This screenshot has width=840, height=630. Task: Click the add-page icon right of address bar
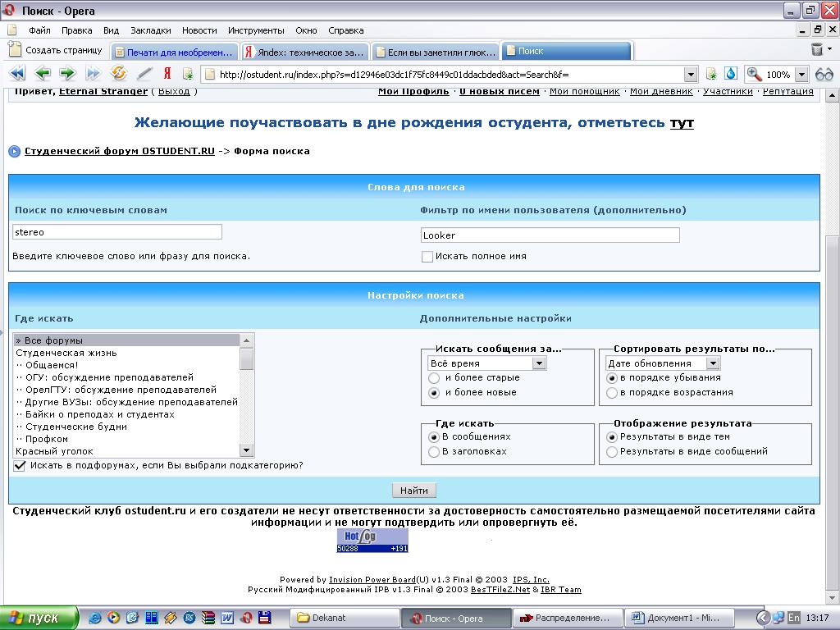pos(711,74)
